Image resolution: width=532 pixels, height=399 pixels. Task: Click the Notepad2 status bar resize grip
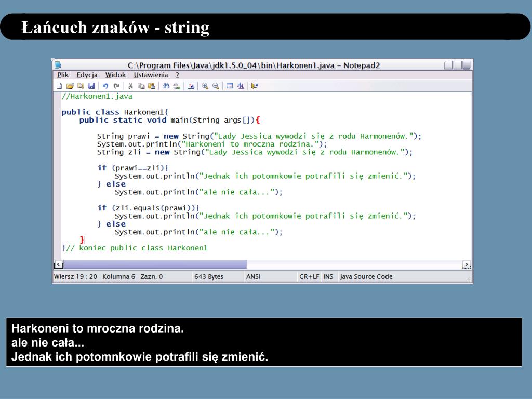click(x=469, y=279)
